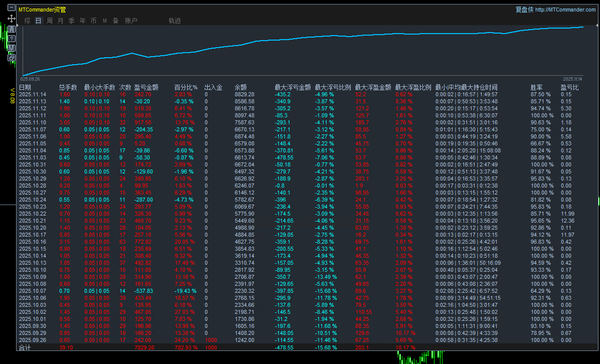The width and height of the screenshot is (600, 364).
Task: Click the 禁 disable icon in the side strip
Action: point(12,48)
